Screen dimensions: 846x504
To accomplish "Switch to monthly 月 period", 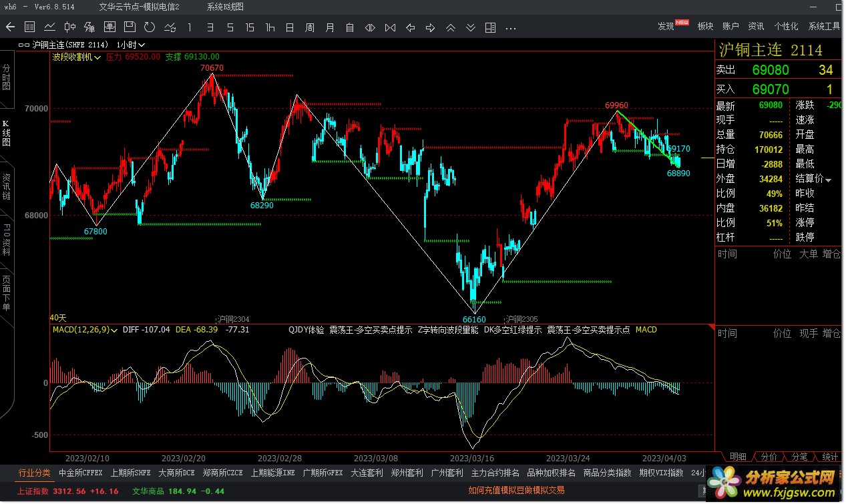I will pyautogui.click(x=330, y=27).
